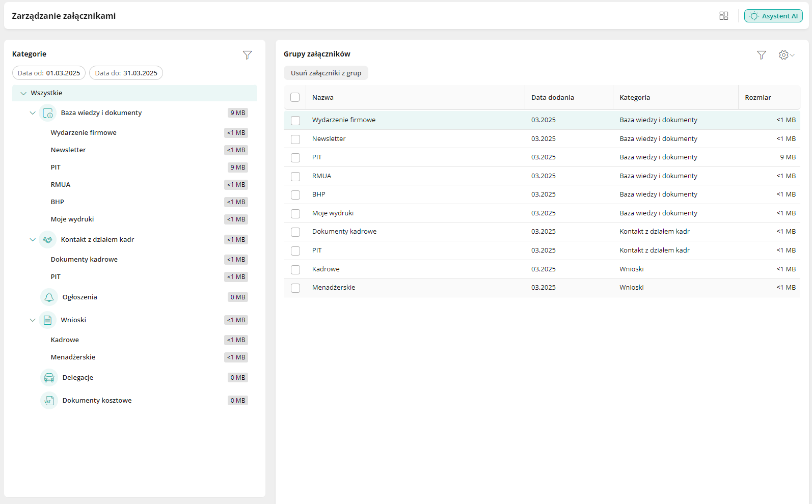This screenshot has height=504, width=812.
Task: Check the Moje wydruki row checkbox
Action: click(x=295, y=214)
